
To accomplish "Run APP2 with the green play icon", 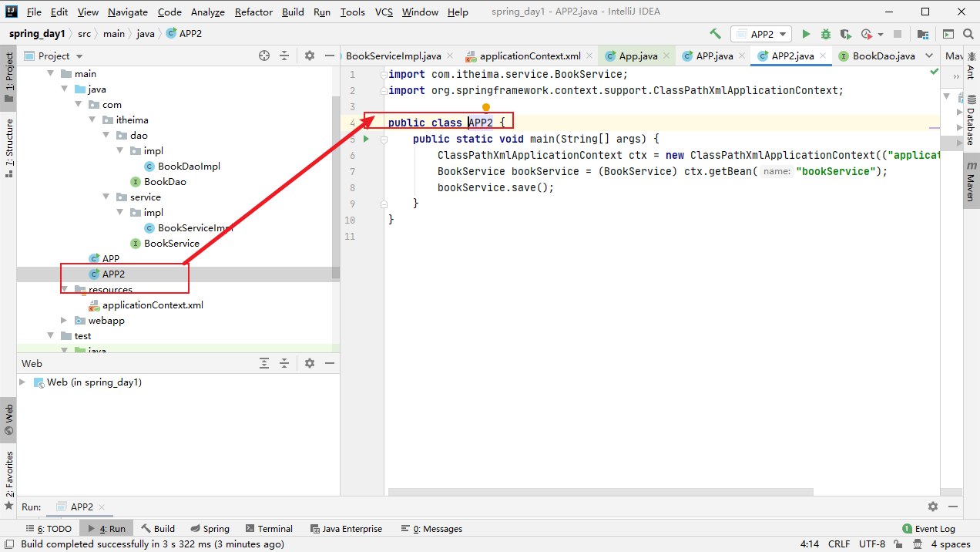I will (806, 34).
